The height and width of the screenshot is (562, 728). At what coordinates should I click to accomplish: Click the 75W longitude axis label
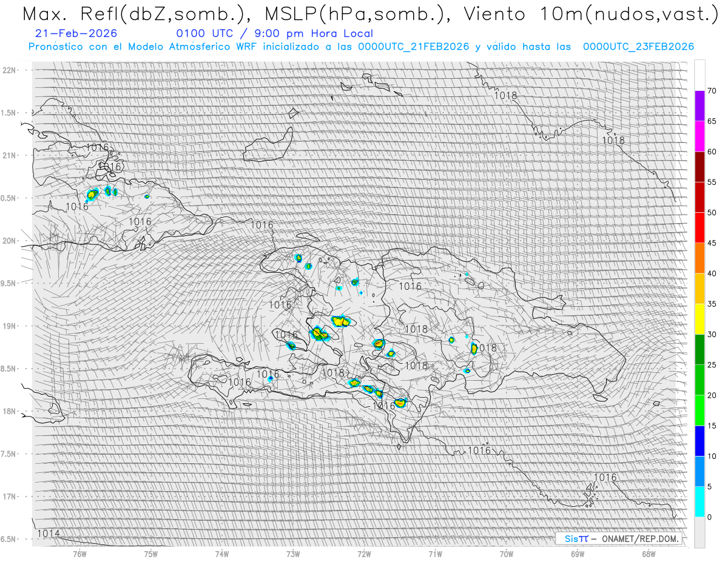pos(151,554)
